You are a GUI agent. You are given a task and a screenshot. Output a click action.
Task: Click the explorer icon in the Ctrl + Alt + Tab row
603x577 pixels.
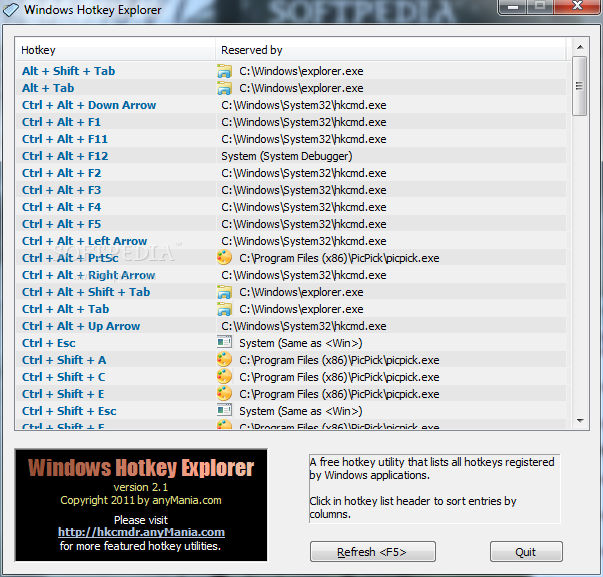coord(224,309)
